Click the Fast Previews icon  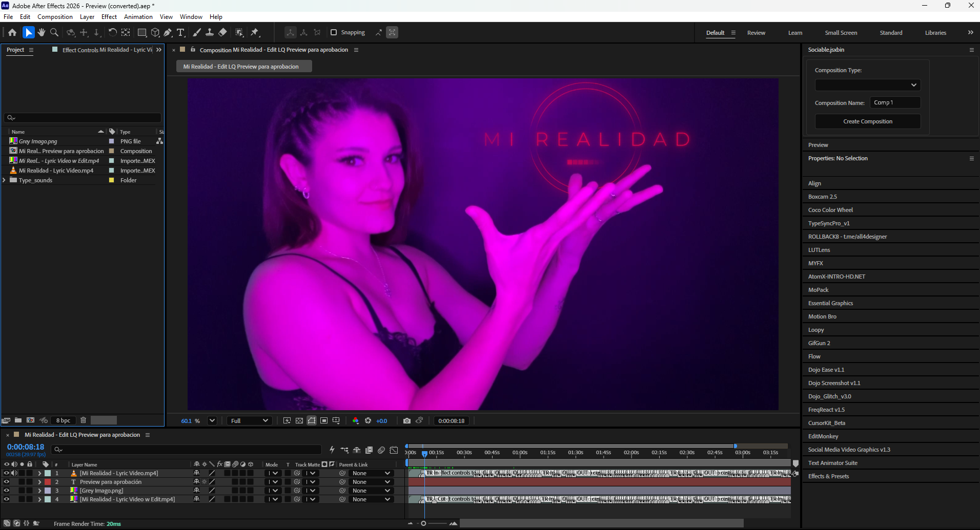pos(287,420)
